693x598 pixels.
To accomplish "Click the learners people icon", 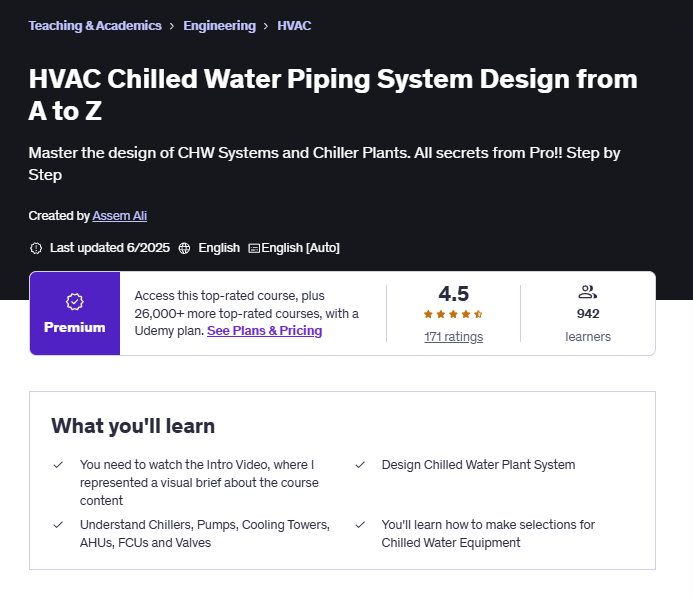I will pos(587,292).
